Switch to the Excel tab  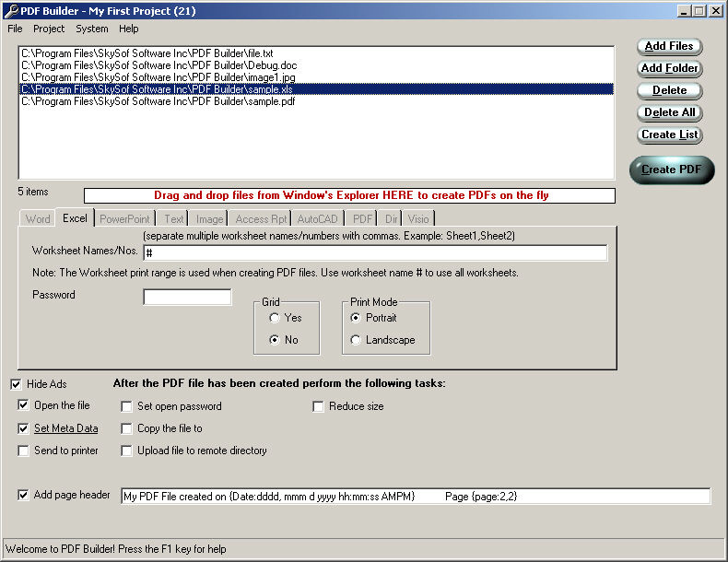coord(75,218)
